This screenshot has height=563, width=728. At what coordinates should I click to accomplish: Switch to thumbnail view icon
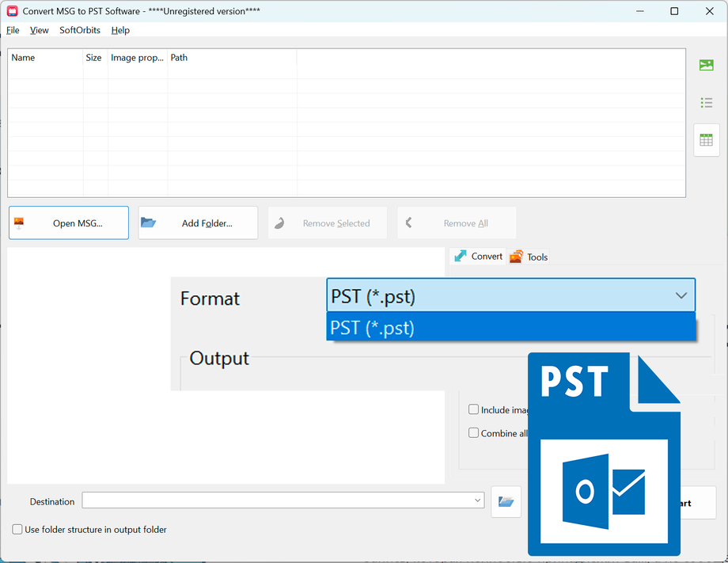[706, 65]
